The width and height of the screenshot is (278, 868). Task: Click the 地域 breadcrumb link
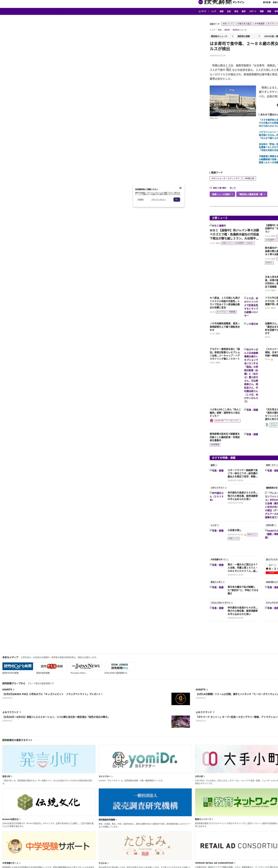[x=220, y=30]
